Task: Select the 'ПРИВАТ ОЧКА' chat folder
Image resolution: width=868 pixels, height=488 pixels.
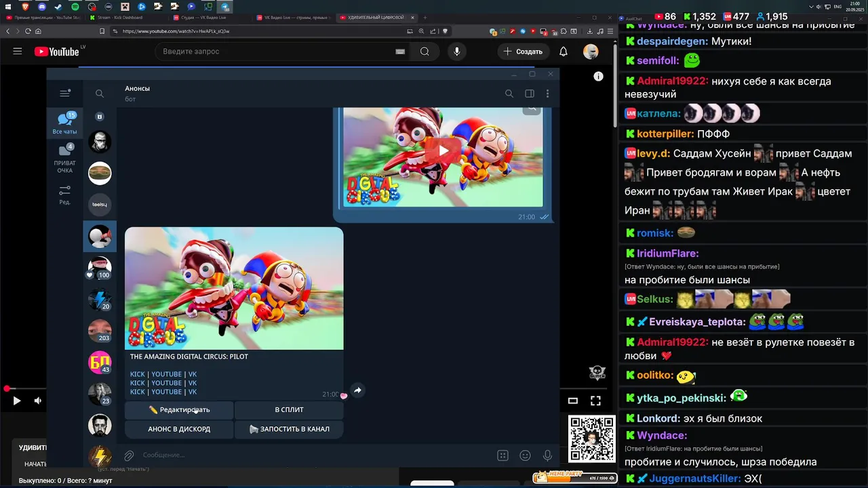Action: [65, 159]
